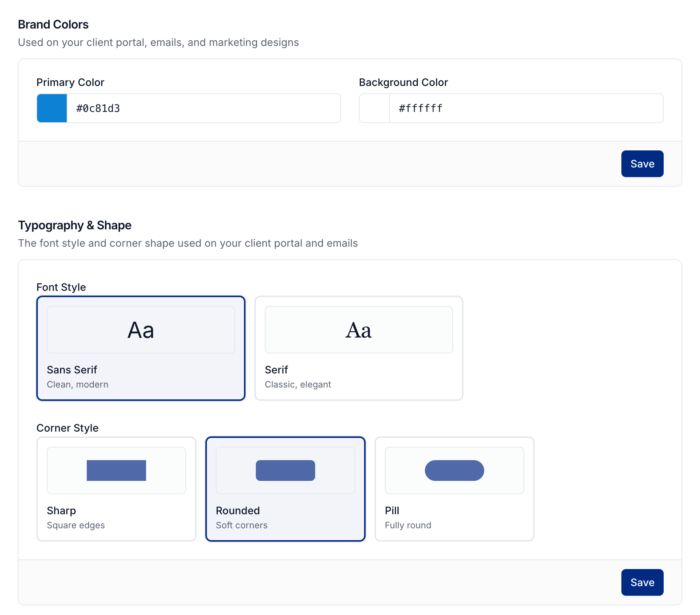This screenshot has height=615, width=700.
Task: Click the 'Used on your client portal' subtitle
Action: pyautogui.click(x=159, y=43)
